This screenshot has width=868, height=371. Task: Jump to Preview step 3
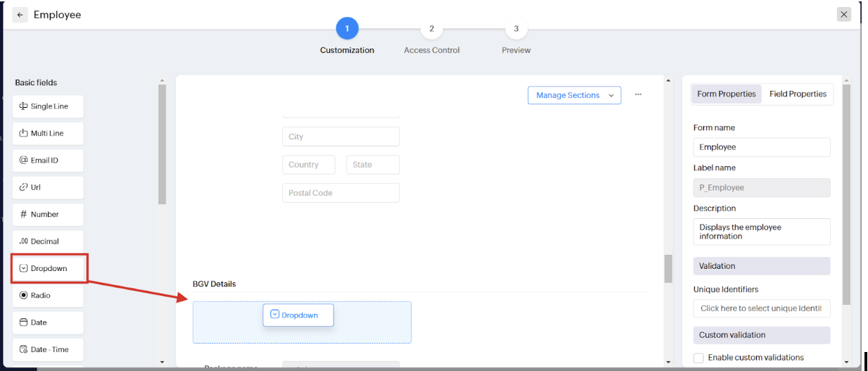(516, 30)
